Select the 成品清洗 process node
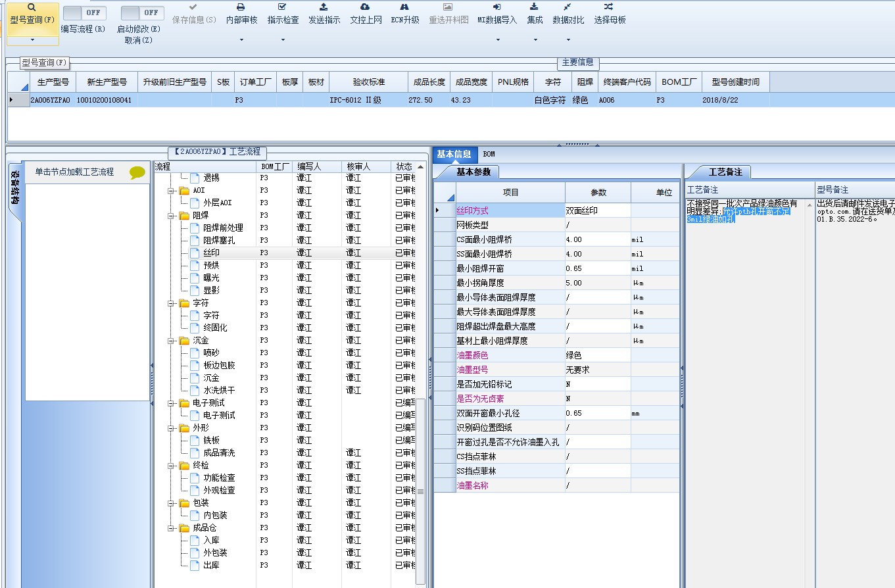 coord(219,453)
